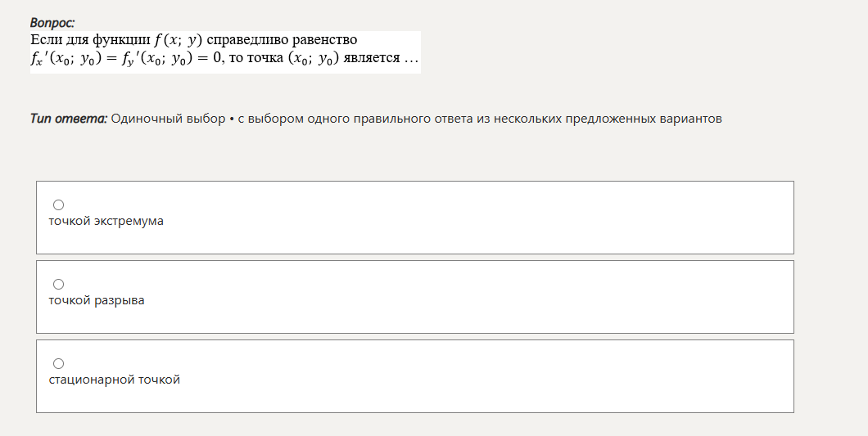Click the f(x; y) function notation

point(179,40)
